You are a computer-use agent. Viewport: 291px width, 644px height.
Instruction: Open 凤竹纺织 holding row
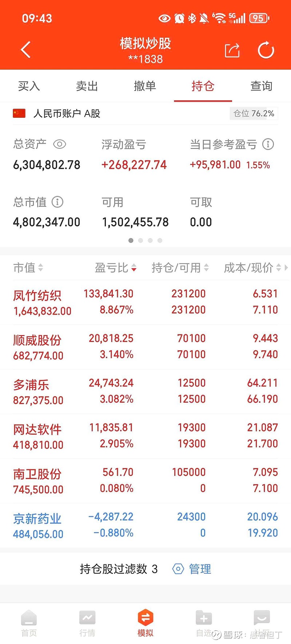[145, 302]
